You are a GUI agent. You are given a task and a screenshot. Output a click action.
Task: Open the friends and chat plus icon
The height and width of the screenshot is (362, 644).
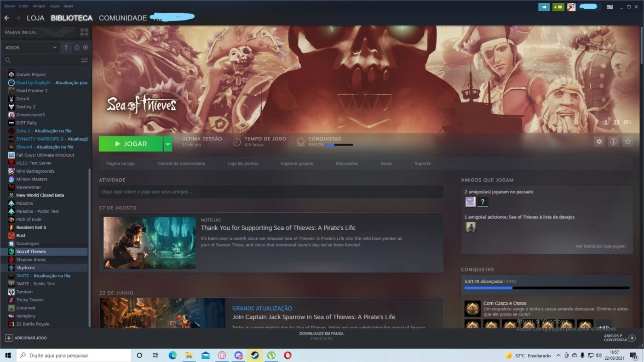(x=632, y=338)
